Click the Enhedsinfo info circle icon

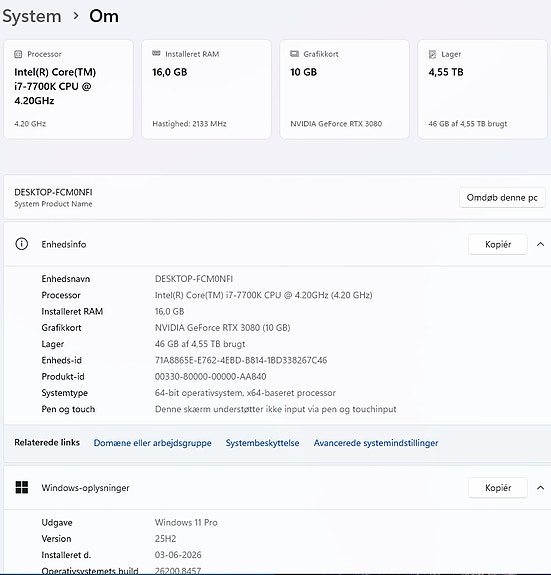[x=22, y=244]
